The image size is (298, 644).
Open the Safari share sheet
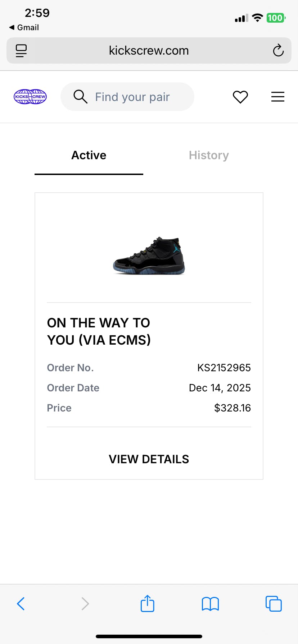coord(148,603)
